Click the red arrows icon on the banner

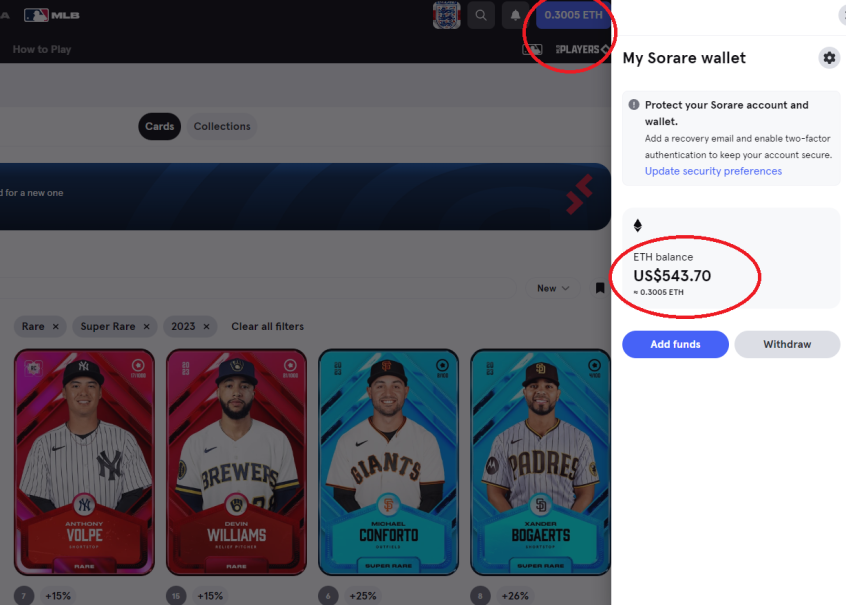tap(579, 194)
